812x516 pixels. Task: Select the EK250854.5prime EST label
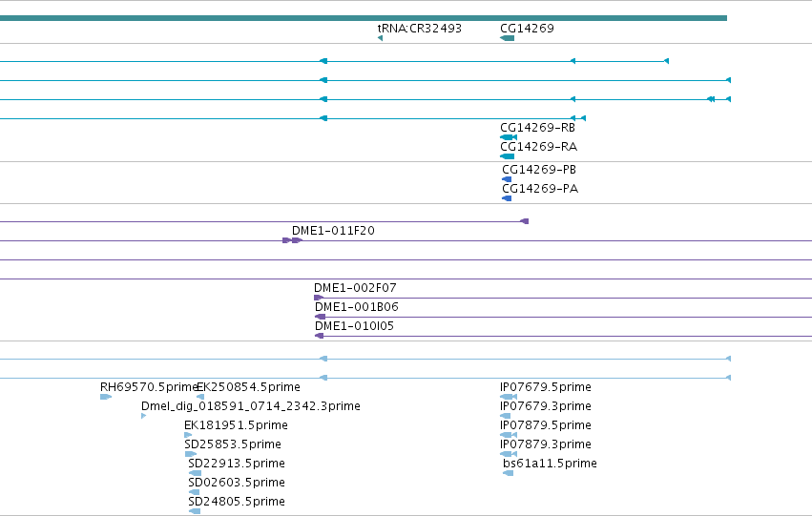(249, 387)
